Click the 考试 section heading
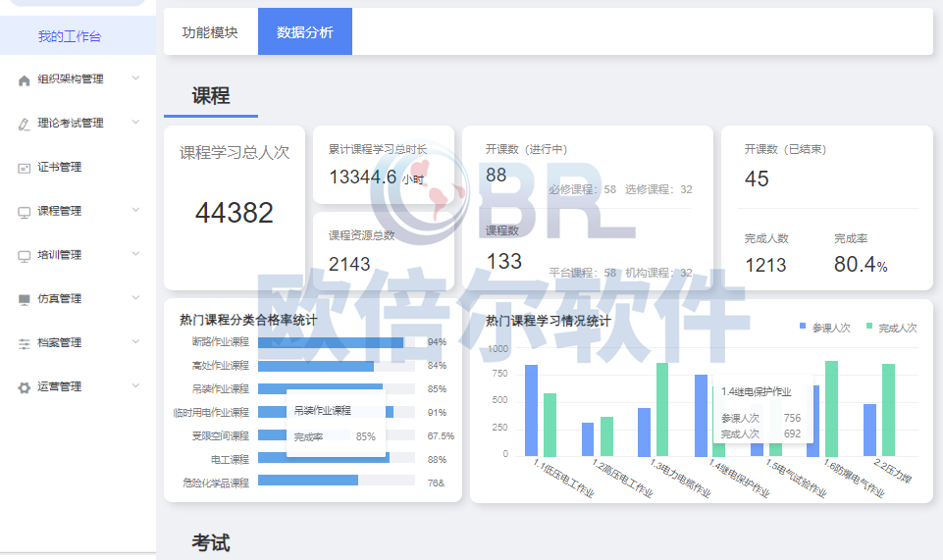943x560 pixels. pyautogui.click(x=211, y=542)
